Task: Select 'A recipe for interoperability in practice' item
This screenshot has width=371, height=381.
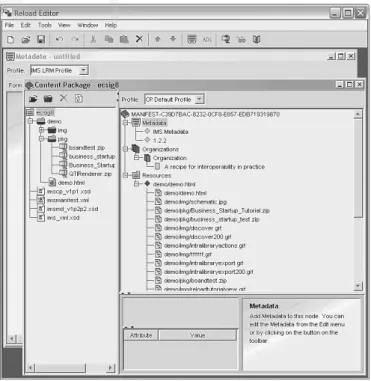Action: point(214,167)
